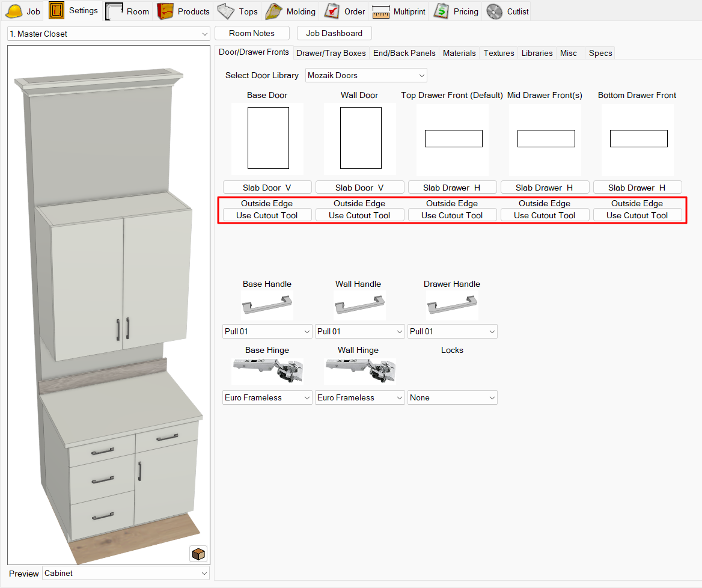Open the Molding toolbar icon
This screenshot has width=702, height=588.
tap(274, 11)
